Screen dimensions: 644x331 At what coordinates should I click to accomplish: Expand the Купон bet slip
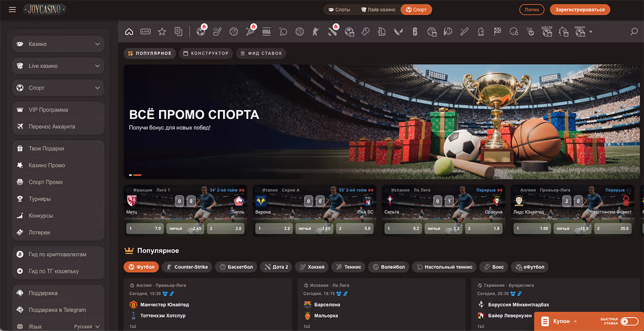click(x=564, y=321)
